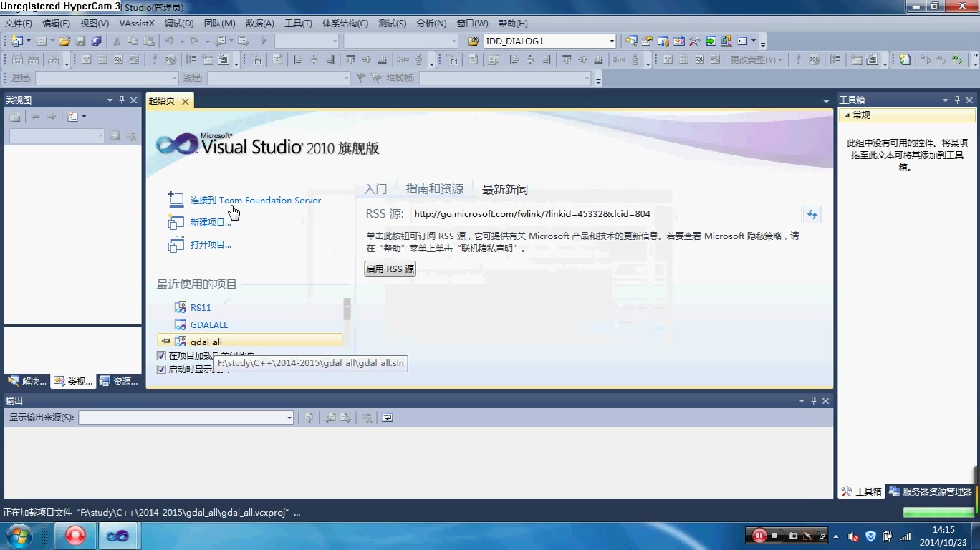Open recent project GDALALL
Screen dimensions: 980x550
point(209,325)
